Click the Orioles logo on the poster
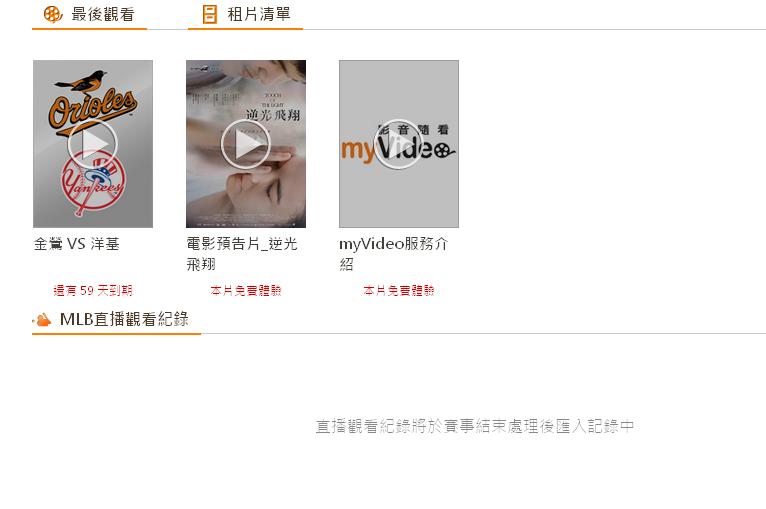This screenshot has width=766, height=509. (92, 103)
